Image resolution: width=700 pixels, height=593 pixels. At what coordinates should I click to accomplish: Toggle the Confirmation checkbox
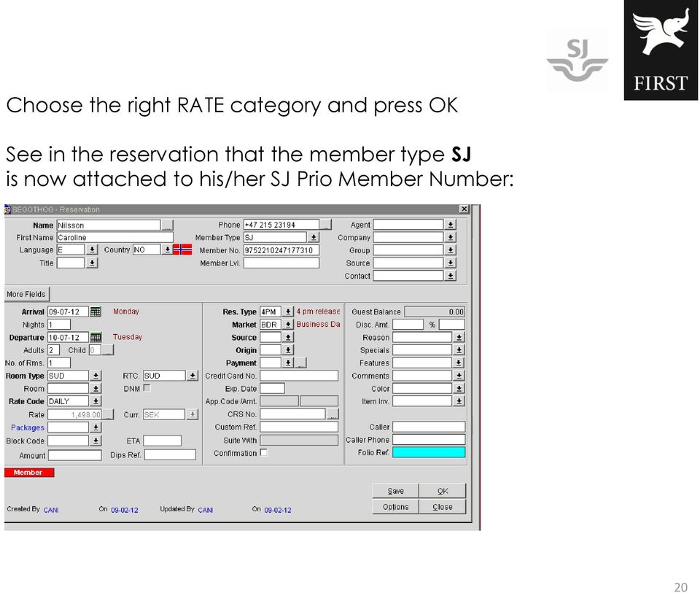tap(264, 452)
